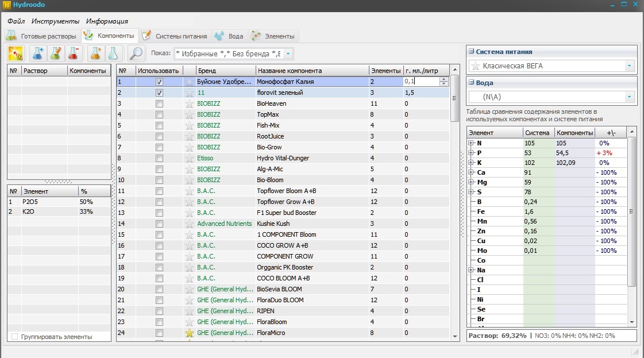Click favorite star for Монофосфат Калия row
This screenshot has height=358, width=644.
tap(189, 82)
